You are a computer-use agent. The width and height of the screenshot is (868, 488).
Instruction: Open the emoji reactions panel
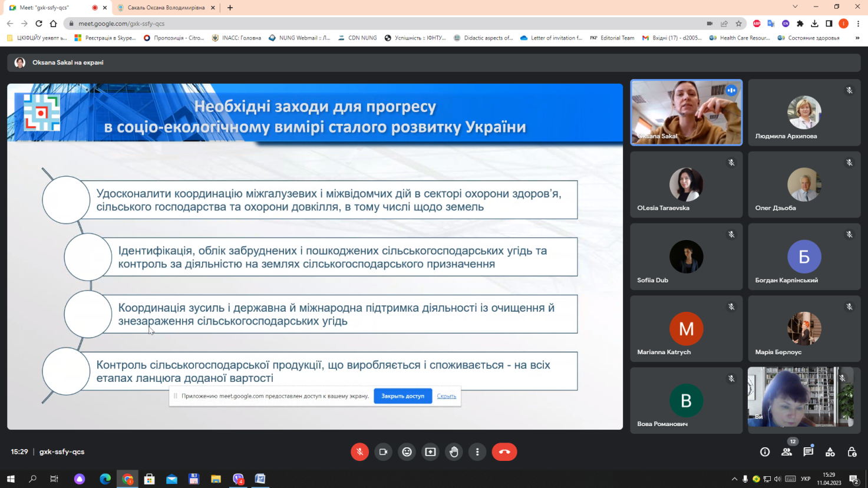[x=407, y=451]
